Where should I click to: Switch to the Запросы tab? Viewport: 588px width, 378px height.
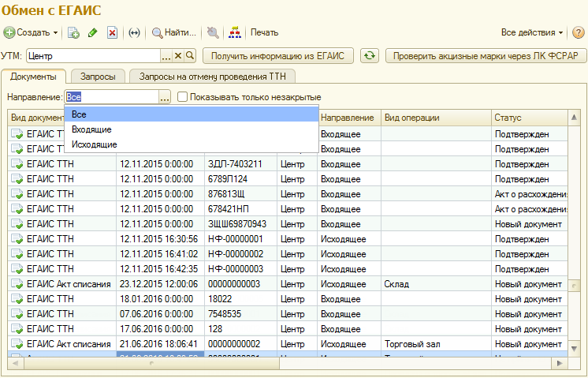tap(99, 77)
